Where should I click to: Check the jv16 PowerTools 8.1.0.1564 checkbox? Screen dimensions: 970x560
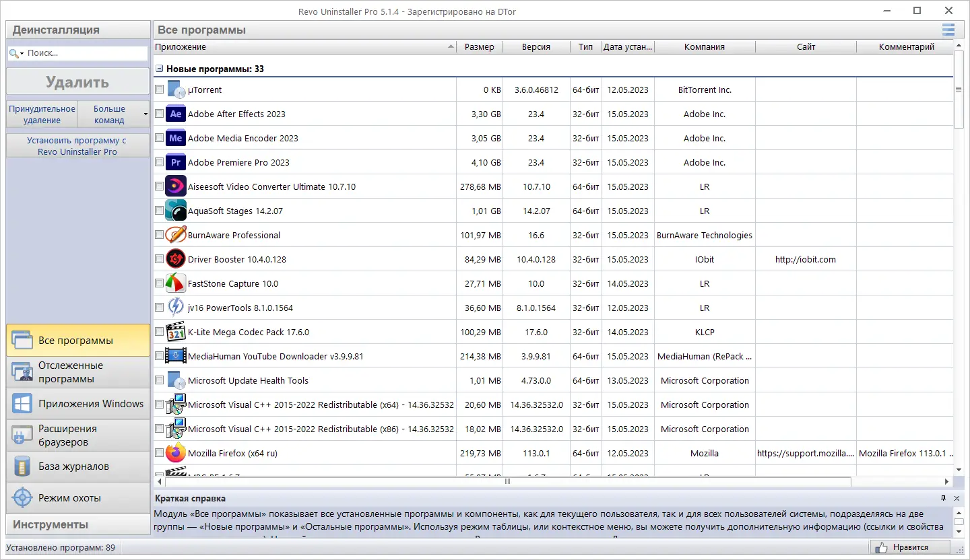[159, 308]
